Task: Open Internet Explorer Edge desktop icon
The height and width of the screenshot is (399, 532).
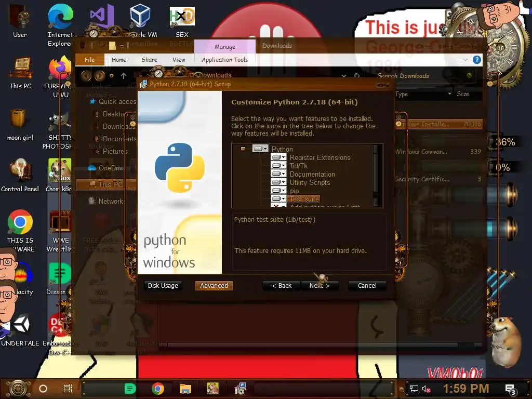Action: (x=60, y=25)
